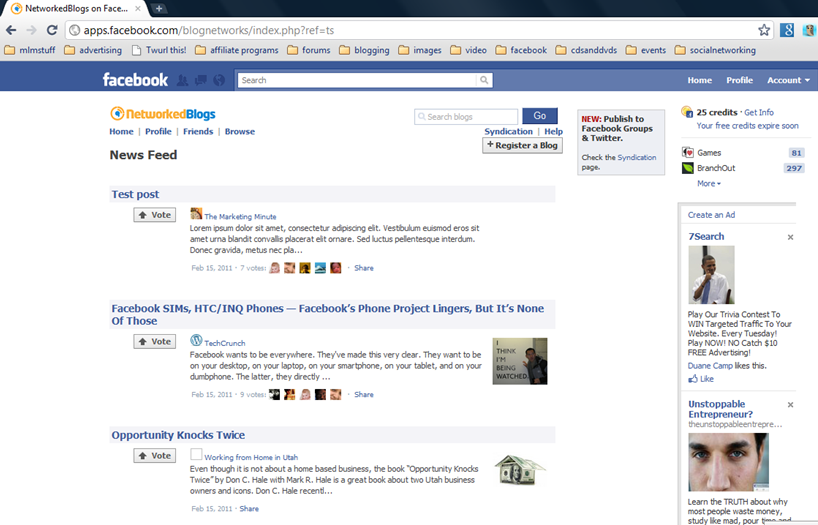This screenshot has height=525, width=818.
Task: Expand the More apps list
Action: click(709, 184)
